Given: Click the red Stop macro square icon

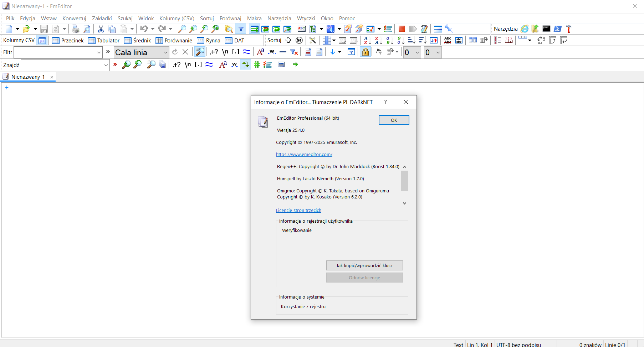Looking at the screenshot, I should [x=402, y=29].
